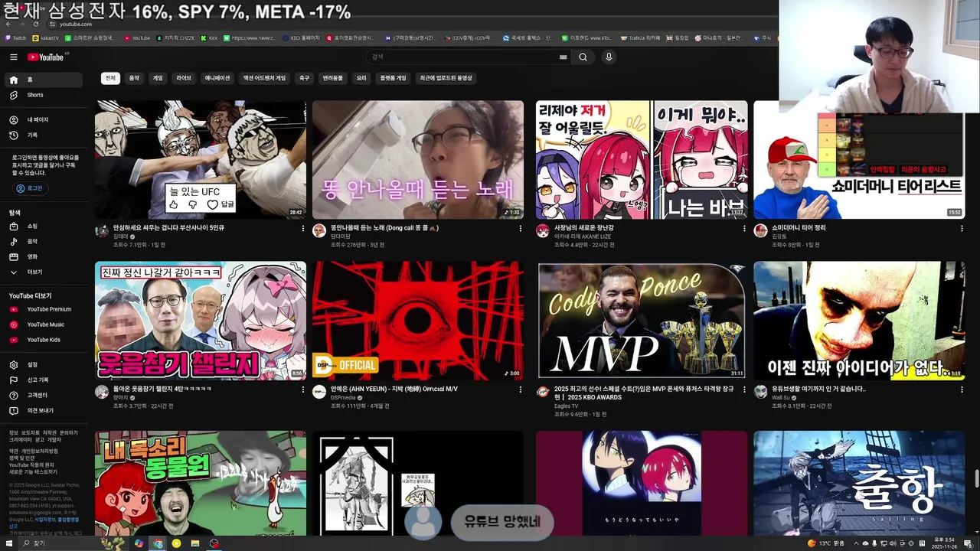This screenshot has height=551, width=980.
Task: Open YouTube Kids link
Action: (44, 340)
